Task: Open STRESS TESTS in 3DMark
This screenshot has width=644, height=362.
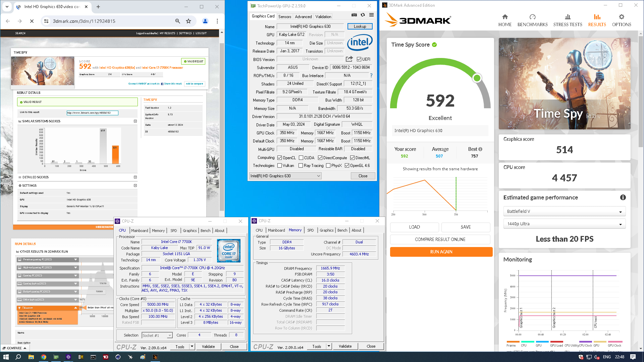Action: tap(568, 20)
